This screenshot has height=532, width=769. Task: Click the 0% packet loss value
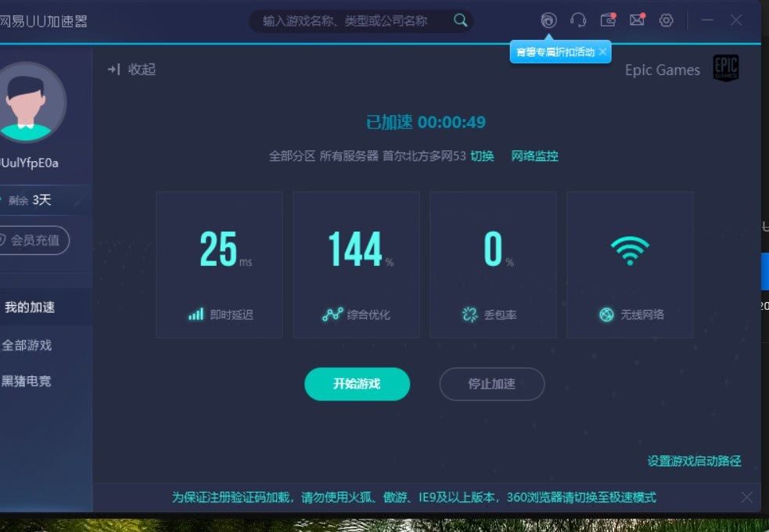(498, 250)
